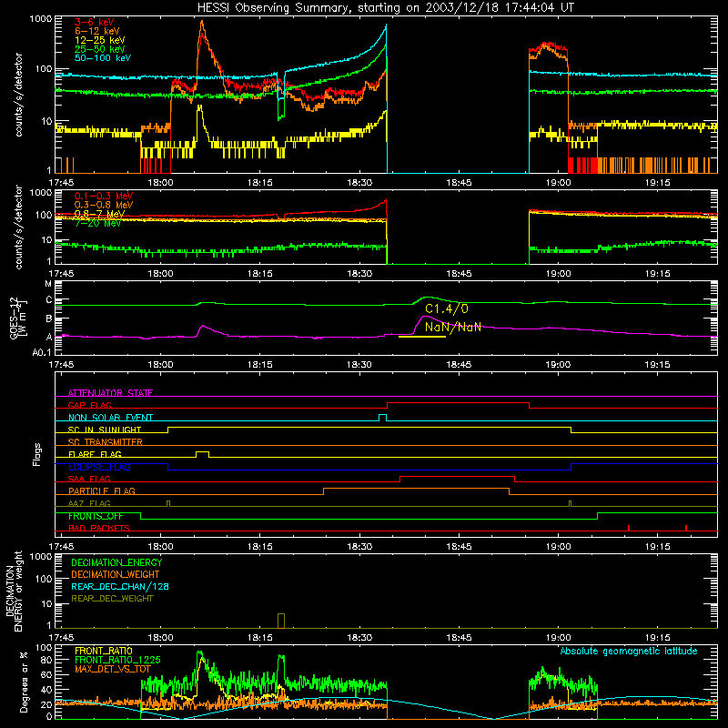Click the raised FLARE_FLAG pulse near 18:06
Viewport: 728px width, 728px height.
(x=202, y=454)
